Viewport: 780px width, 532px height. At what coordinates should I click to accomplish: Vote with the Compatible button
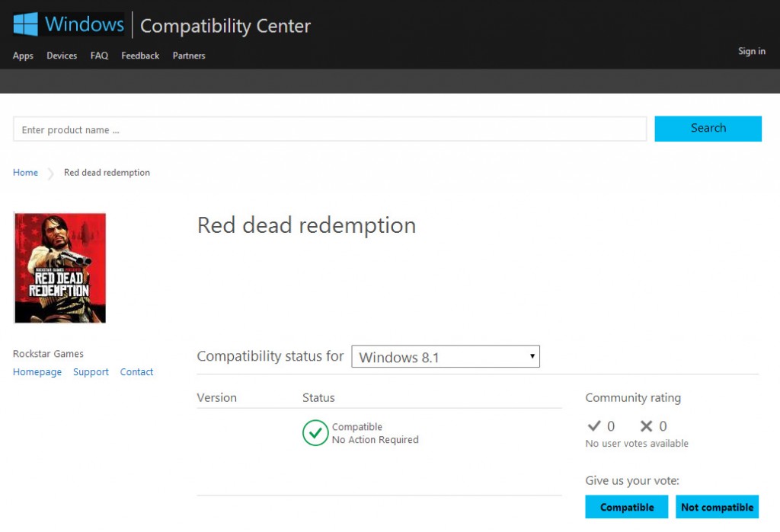(x=627, y=507)
